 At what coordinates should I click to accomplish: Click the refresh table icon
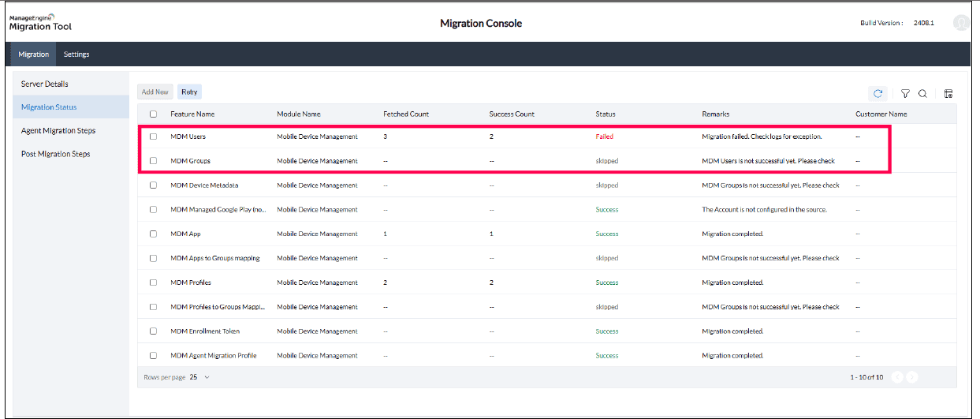click(x=878, y=93)
